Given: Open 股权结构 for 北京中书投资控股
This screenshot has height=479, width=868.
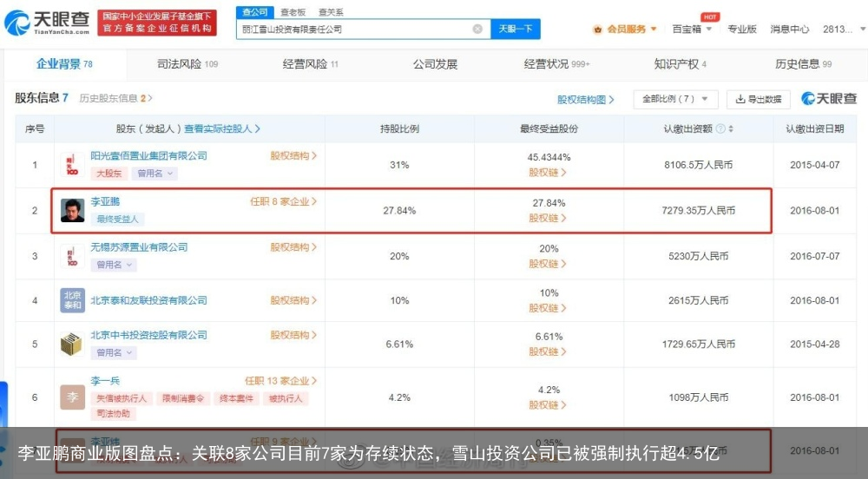Looking at the screenshot, I should [293, 335].
